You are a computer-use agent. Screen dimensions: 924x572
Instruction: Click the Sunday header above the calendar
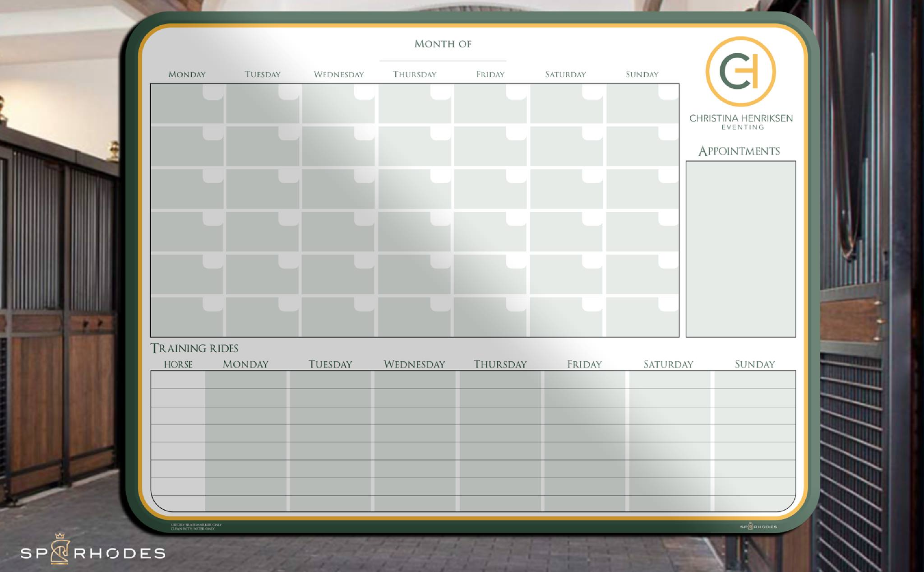642,74
